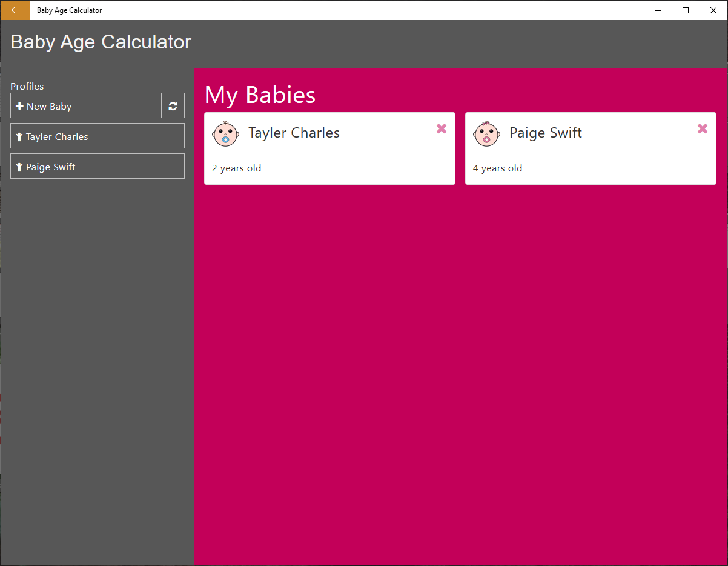Click the Baby Age Calculator header title
This screenshot has height=566, width=728.
click(101, 42)
